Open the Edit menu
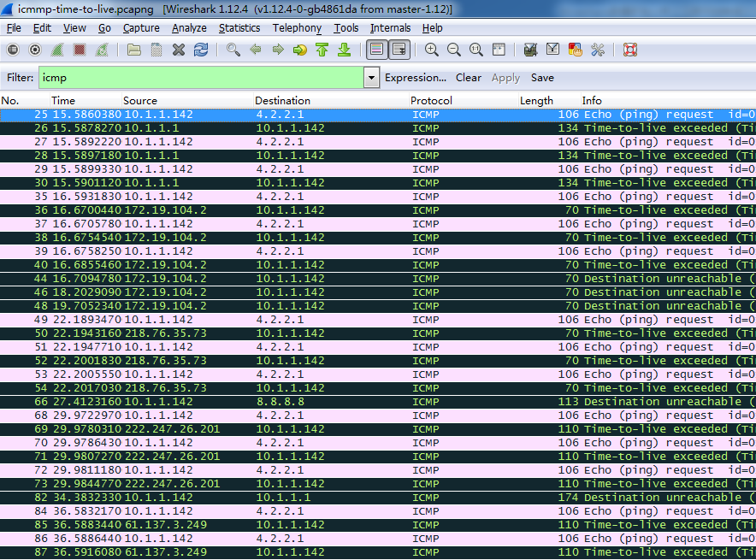The height and width of the screenshot is (560, 756). tap(42, 28)
